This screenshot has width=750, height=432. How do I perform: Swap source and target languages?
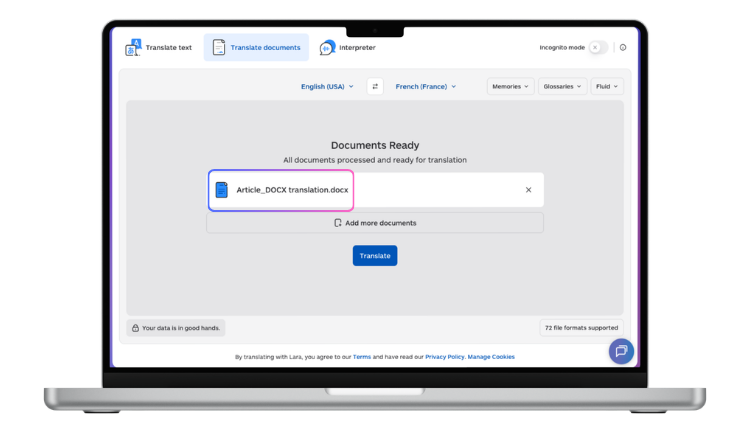click(x=375, y=87)
